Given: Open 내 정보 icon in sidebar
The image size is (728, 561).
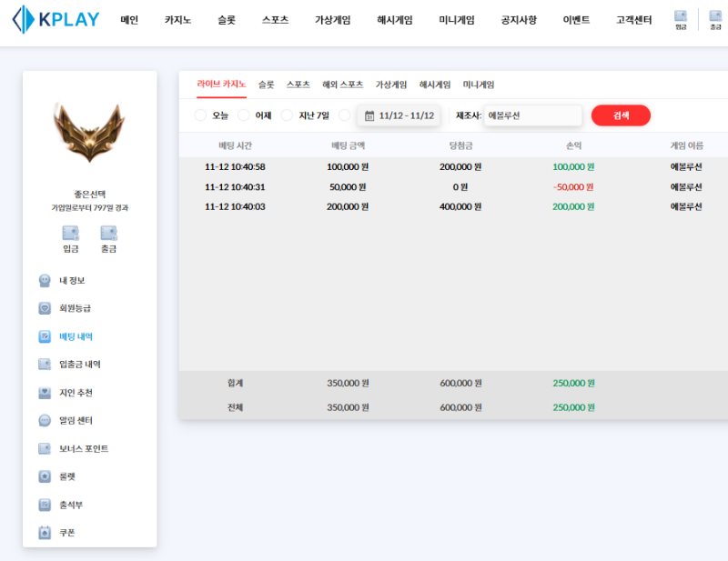Looking at the screenshot, I should click(x=45, y=281).
